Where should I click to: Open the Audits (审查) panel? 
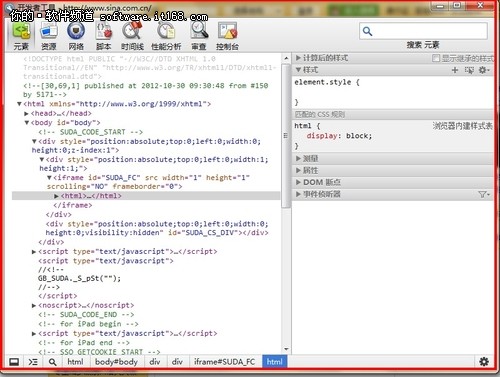(199, 36)
